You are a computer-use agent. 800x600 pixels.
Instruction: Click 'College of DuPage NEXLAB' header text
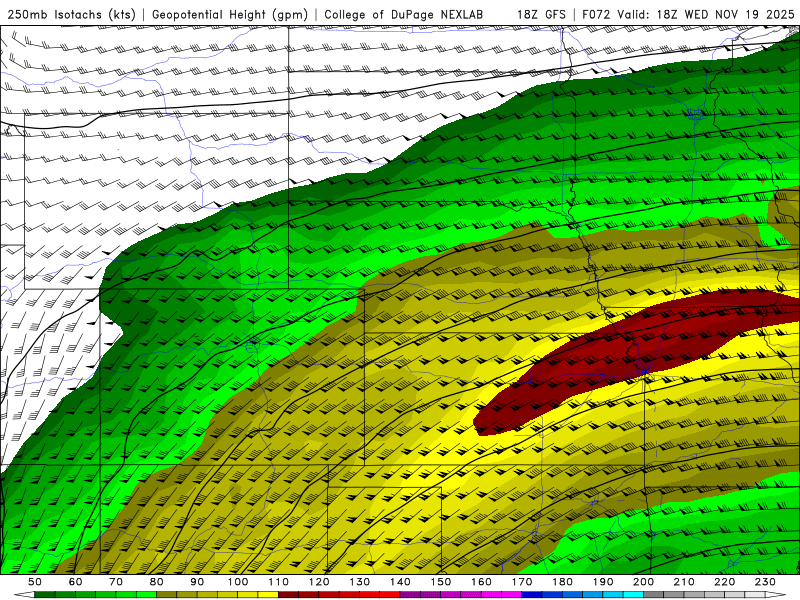[x=404, y=15]
